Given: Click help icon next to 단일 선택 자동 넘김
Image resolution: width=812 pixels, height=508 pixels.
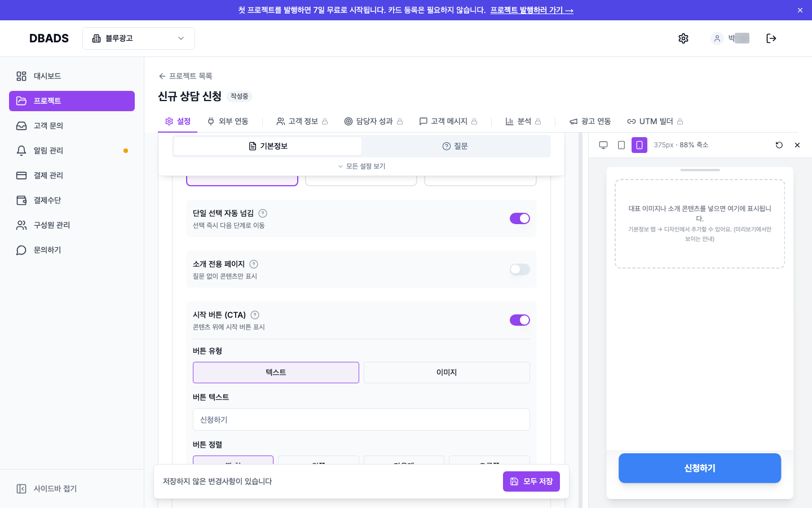Looking at the screenshot, I should (x=263, y=213).
